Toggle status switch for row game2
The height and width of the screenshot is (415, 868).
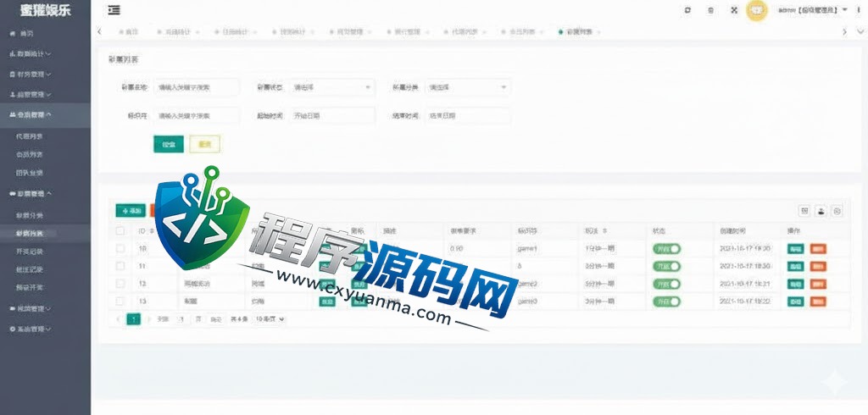666,284
